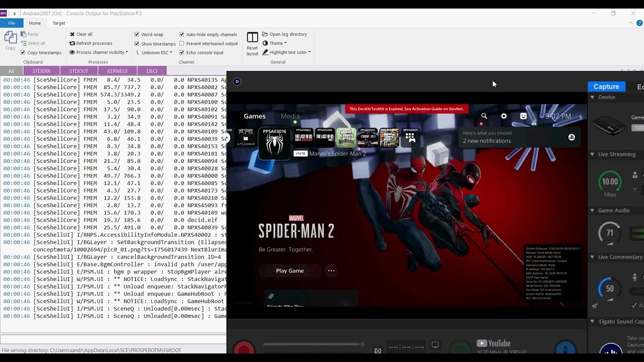Select The Last of Us tile PPSA10662

tap(303, 137)
